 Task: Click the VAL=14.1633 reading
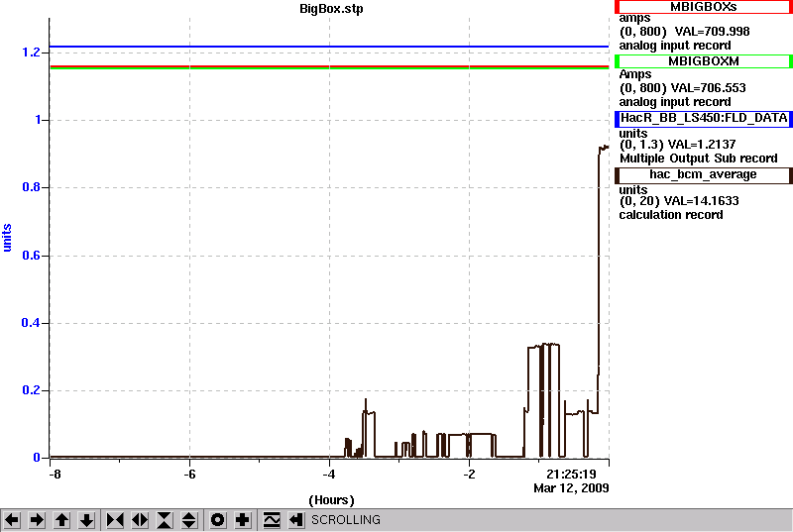click(x=701, y=201)
